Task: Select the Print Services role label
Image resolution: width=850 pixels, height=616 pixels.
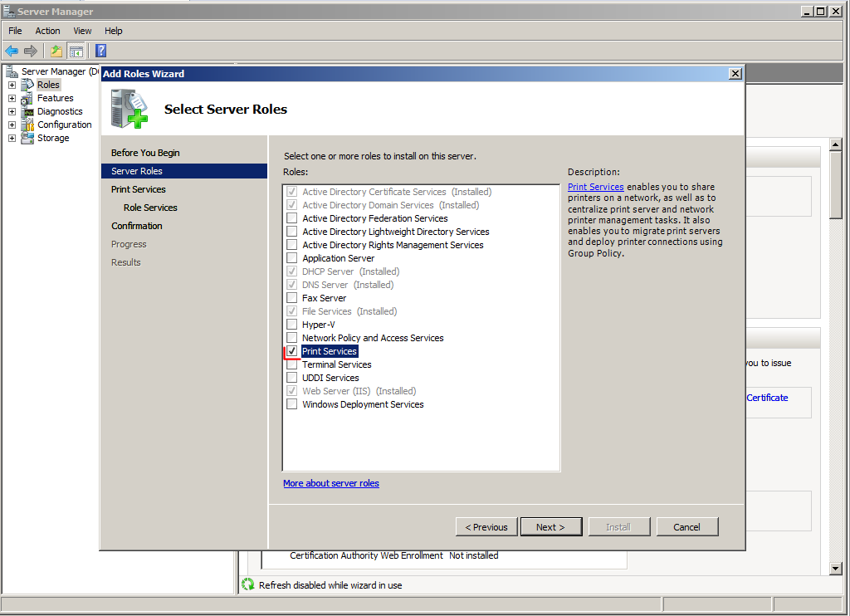Action: tap(330, 351)
